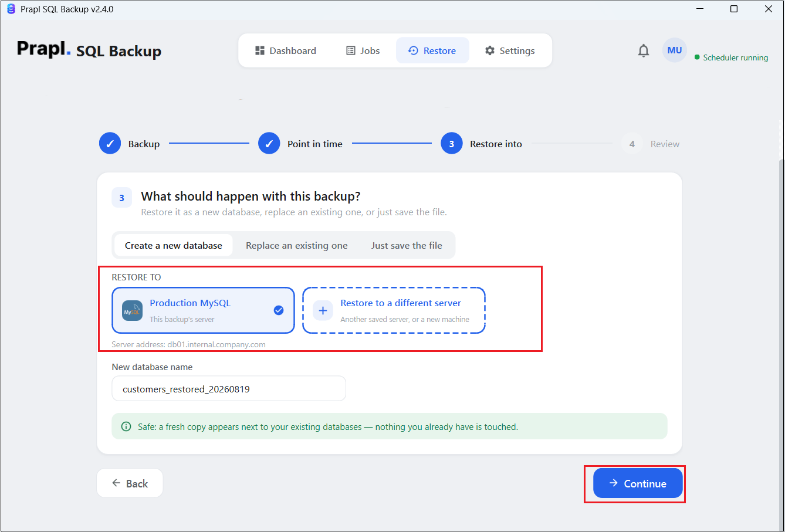785x532 pixels.
Task: Click the Point in time step label
Action: tap(315, 144)
